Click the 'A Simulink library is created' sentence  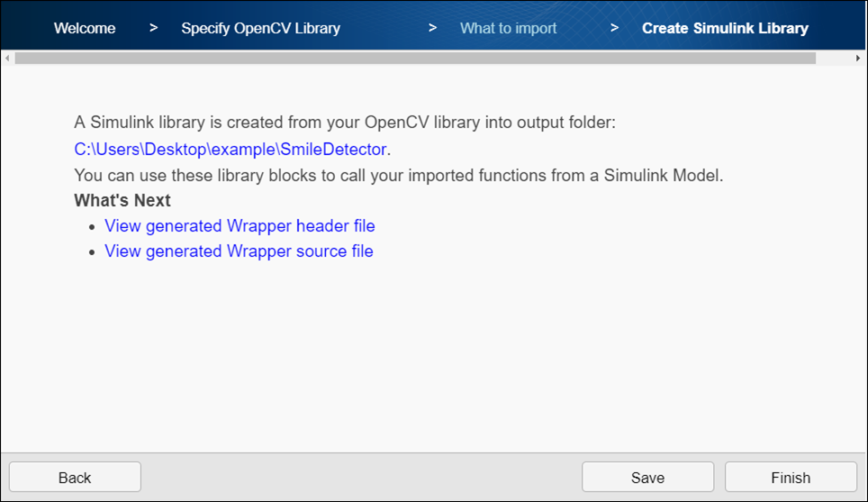(345, 123)
